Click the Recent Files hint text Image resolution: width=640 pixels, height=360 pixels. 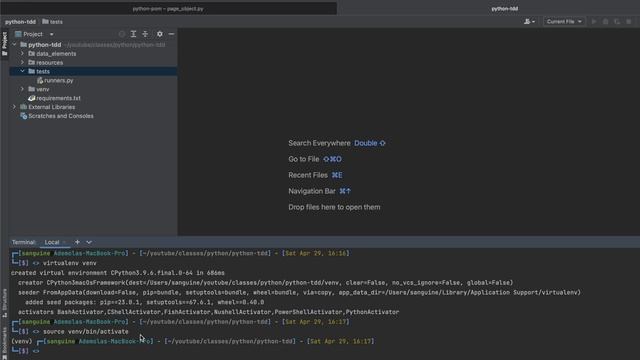tap(308, 175)
